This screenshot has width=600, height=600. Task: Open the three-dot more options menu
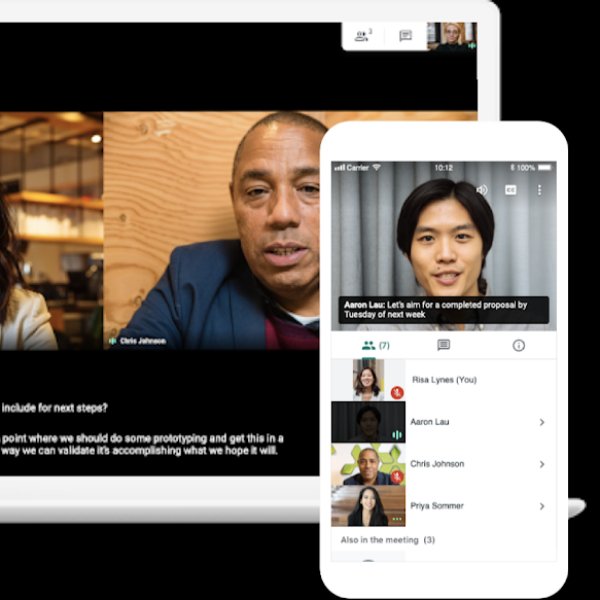pos(540,189)
